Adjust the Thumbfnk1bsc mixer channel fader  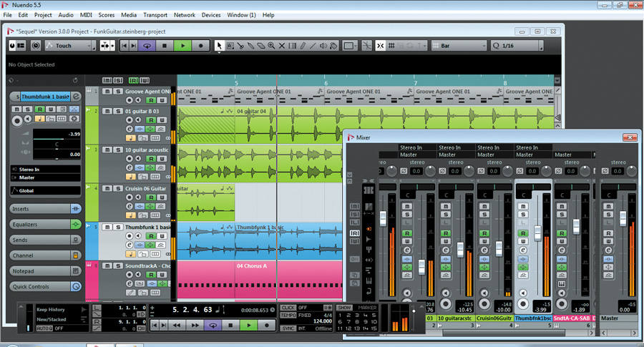coord(537,233)
